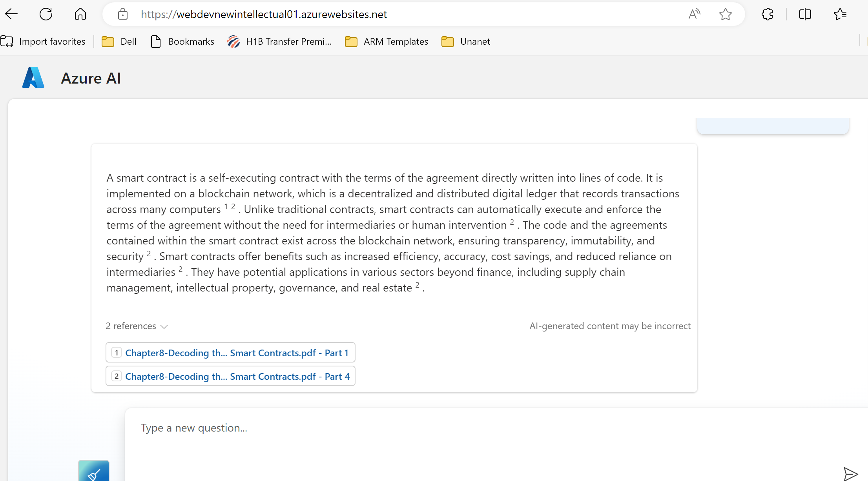Send the question with arrow icon
This screenshot has height=481, width=868.
click(850, 474)
